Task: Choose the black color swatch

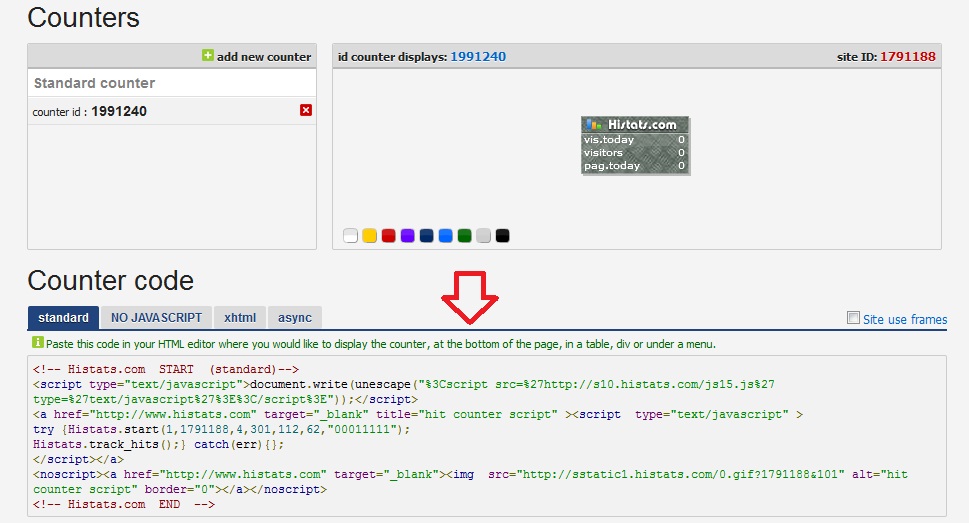Action: click(502, 236)
